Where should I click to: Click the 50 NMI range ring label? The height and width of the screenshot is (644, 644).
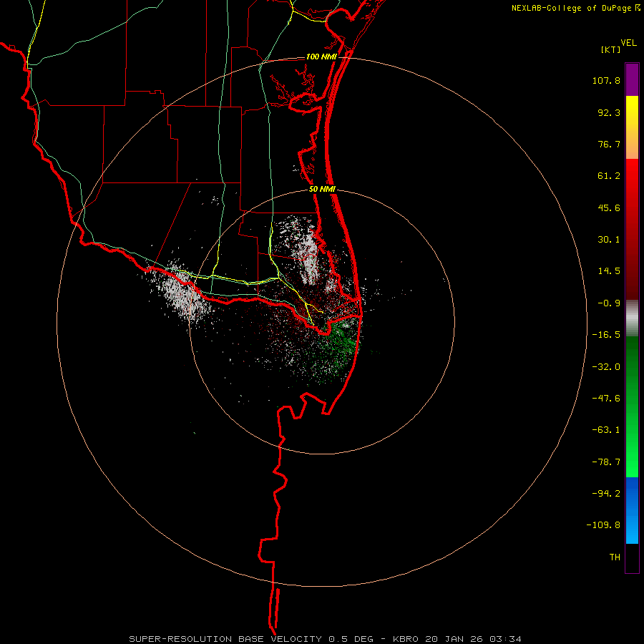tap(322, 190)
